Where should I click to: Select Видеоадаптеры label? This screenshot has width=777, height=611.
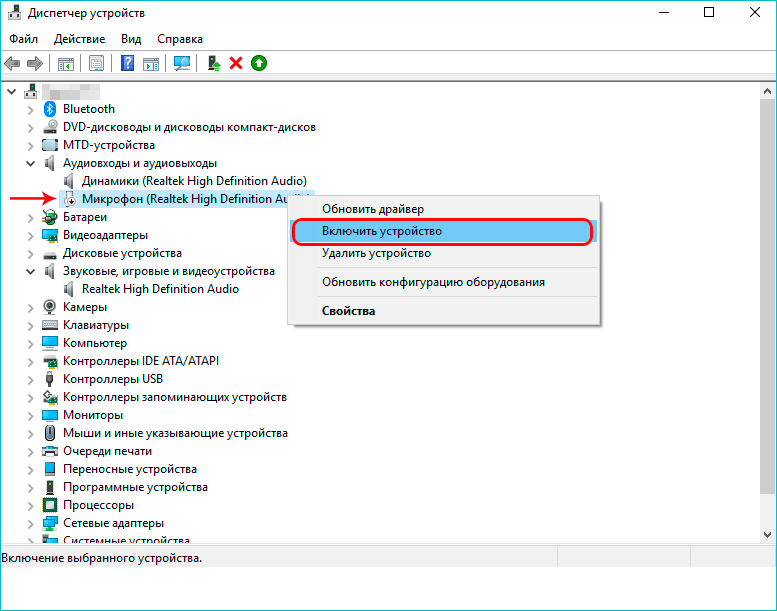click(105, 235)
